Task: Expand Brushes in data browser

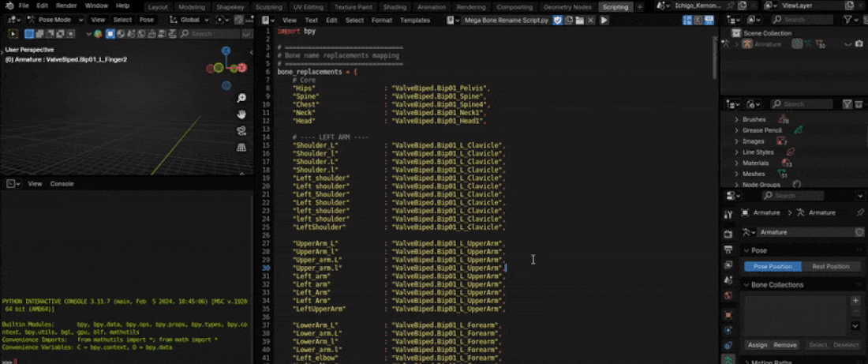Action: pos(736,120)
